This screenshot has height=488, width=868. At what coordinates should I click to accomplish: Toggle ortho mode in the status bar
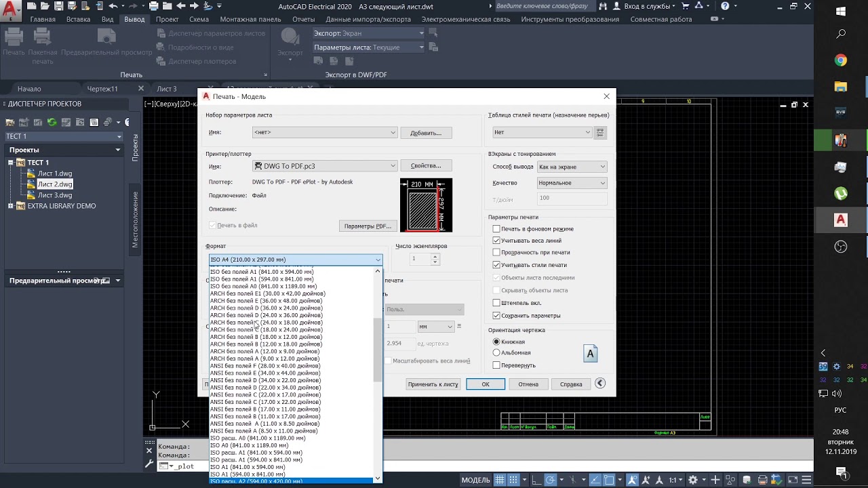pos(536,480)
